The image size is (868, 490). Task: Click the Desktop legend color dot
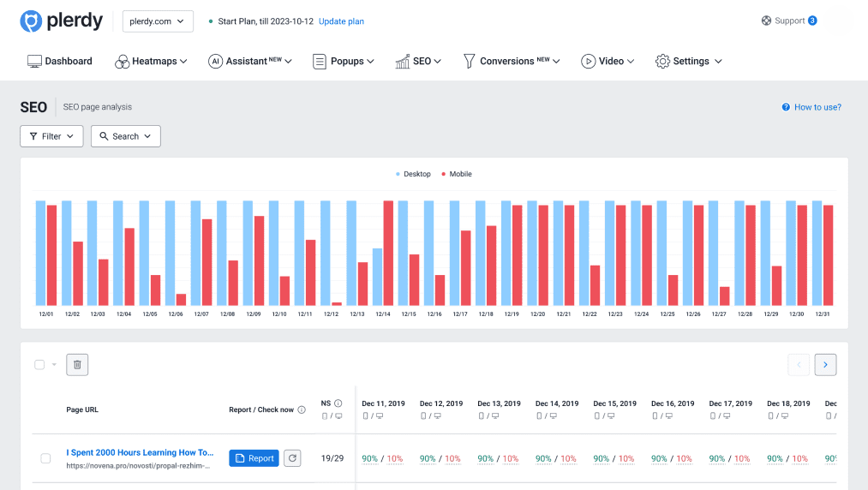[x=398, y=174]
